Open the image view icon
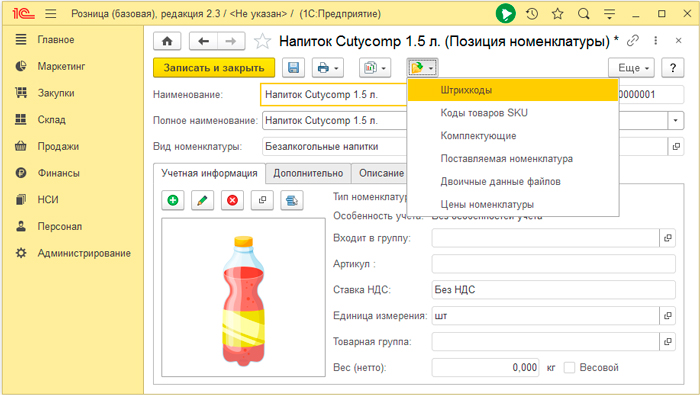Image resolution: width=700 pixels, height=395 pixels. pyautogui.click(x=262, y=200)
